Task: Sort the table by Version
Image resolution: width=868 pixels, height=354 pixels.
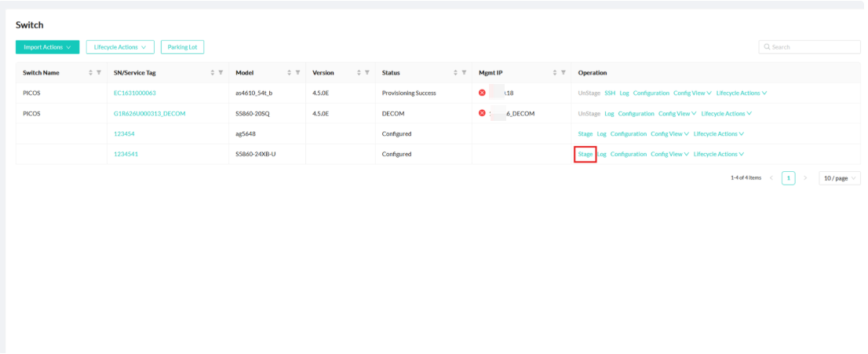Action: 359,73
